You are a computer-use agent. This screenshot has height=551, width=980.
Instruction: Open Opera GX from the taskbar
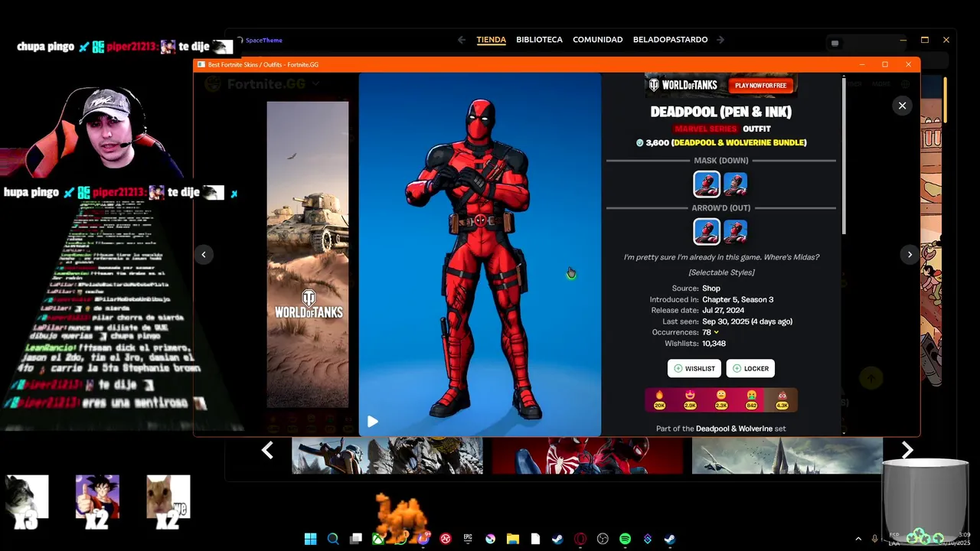(x=580, y=539)
